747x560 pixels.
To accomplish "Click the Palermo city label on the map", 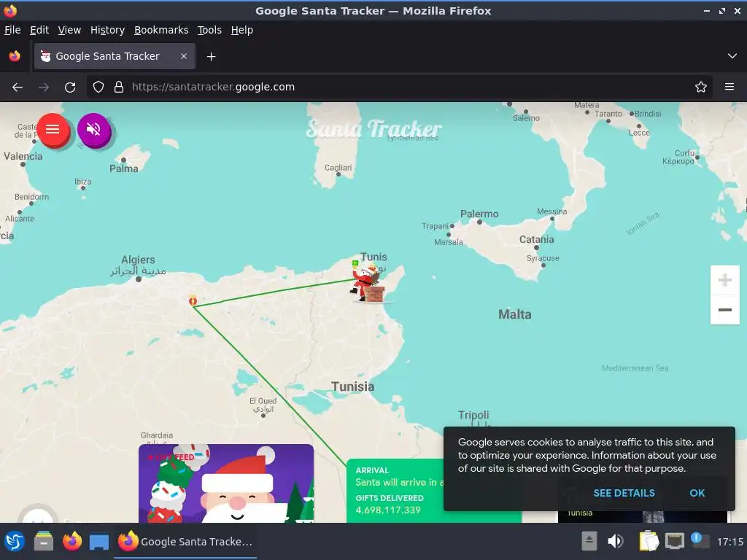I will click(479, 214).
